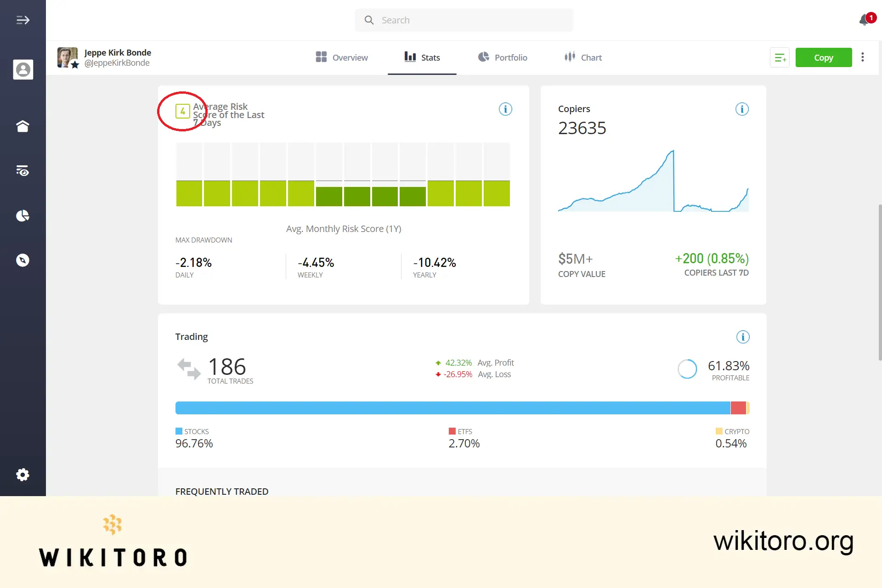This screenshot has height=588, width=882.
Task: Click the asset allocation bar under Trading
Action: click(459, 407)
